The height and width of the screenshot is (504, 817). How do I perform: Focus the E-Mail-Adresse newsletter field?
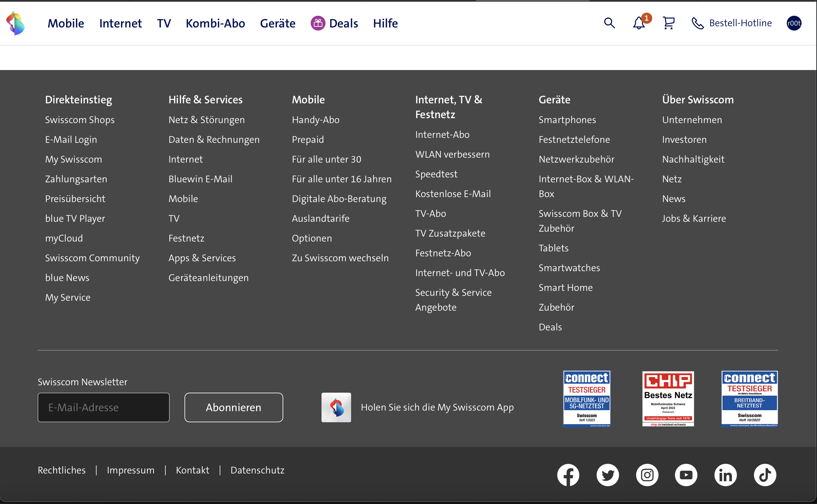[103, 407]
